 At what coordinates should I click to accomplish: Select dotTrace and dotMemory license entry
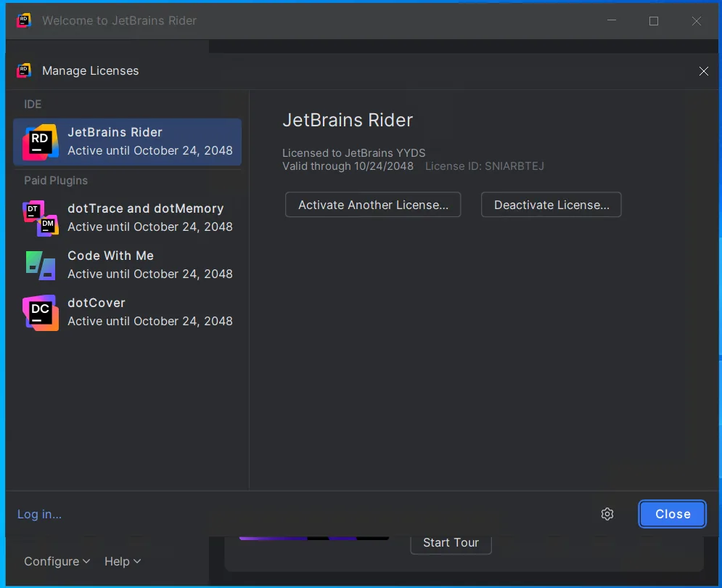point(128,218)
